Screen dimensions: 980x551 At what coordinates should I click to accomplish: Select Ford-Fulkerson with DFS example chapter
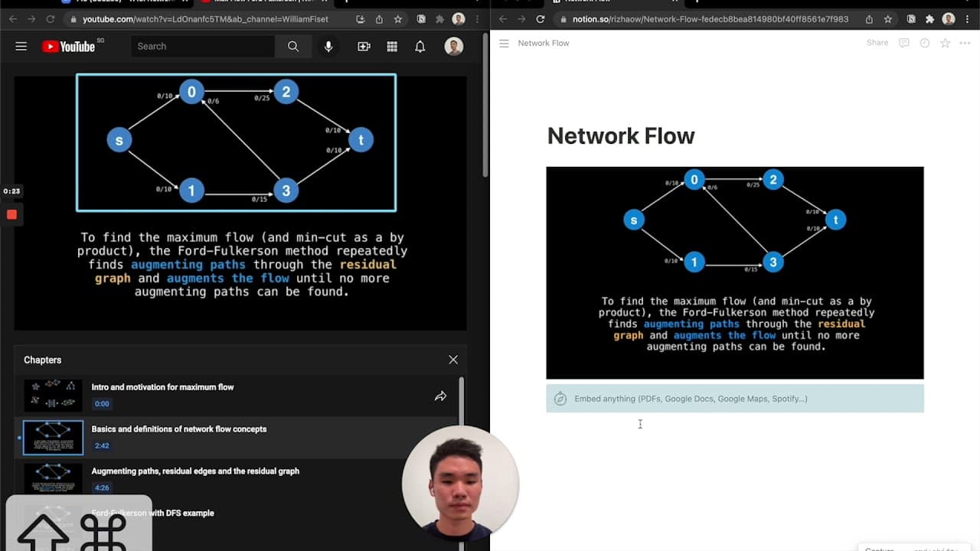152,514
